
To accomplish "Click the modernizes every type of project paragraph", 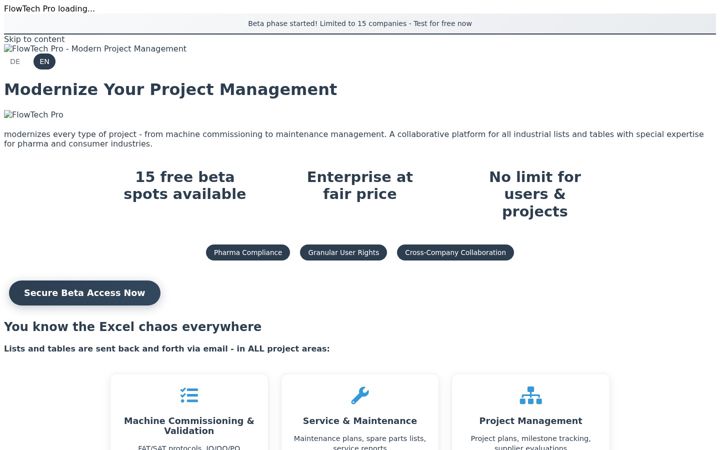I will point(354,139).
